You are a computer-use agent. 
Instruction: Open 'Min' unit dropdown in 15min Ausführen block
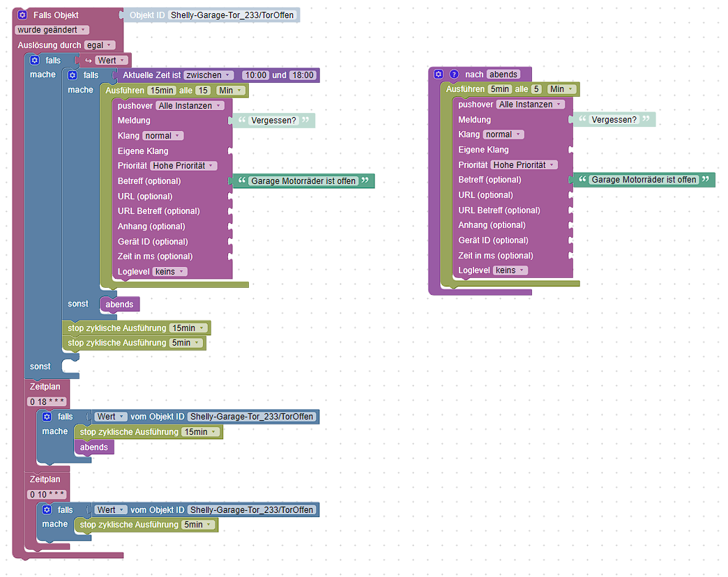click(x=232, y=91)
